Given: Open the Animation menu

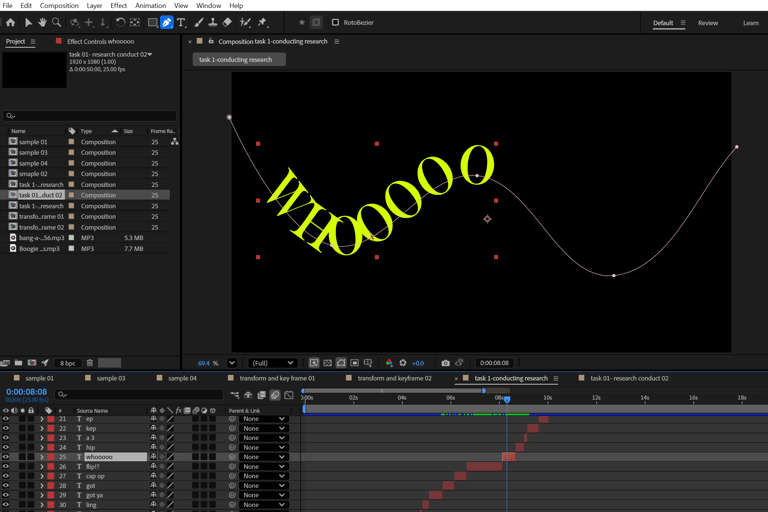Looking at the screenshot, I should (150, 6).
